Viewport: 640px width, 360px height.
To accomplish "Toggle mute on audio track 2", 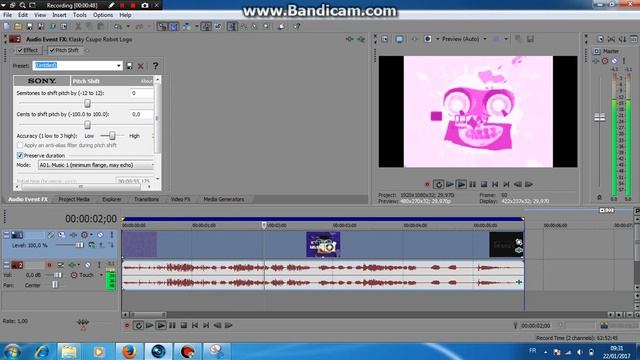I will 88,265.
